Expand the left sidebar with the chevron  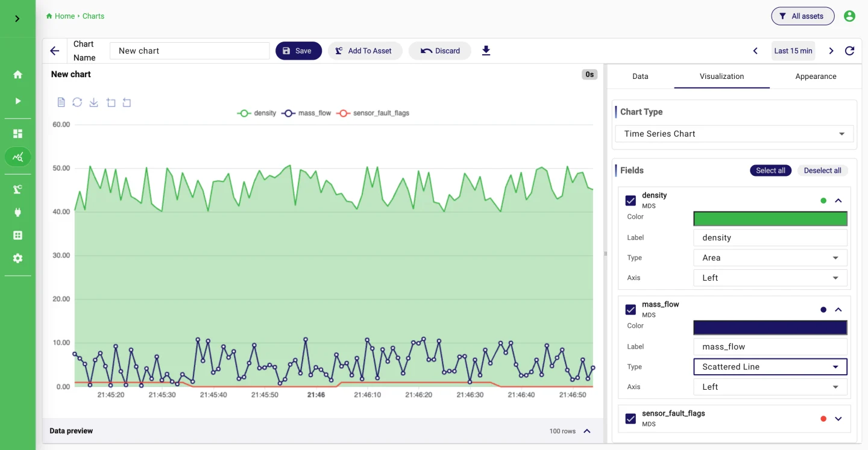tap(17, 19)
